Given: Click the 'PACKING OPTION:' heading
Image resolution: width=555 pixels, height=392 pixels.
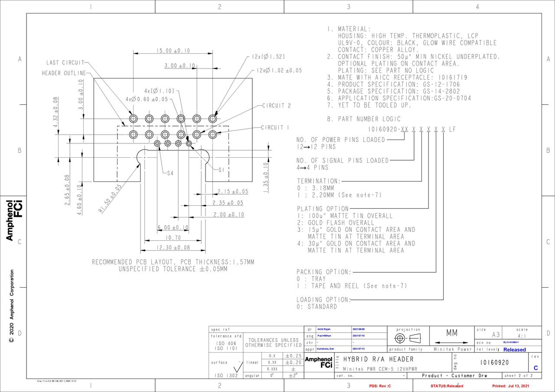Looking at the screenshot, I should click(x=324, y=272).
